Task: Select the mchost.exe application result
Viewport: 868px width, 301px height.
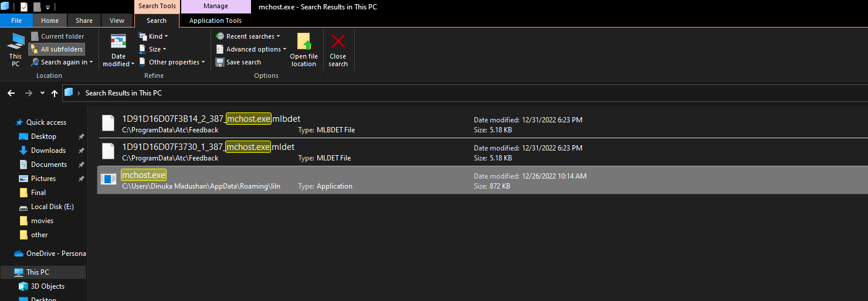Action: [482, 180]
